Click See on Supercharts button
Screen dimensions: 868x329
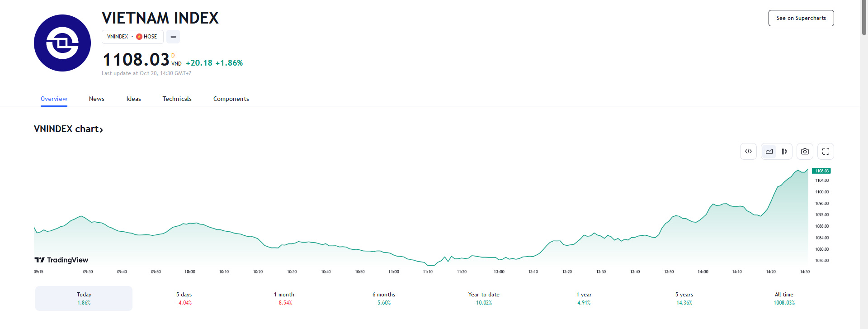click(801, 18)
